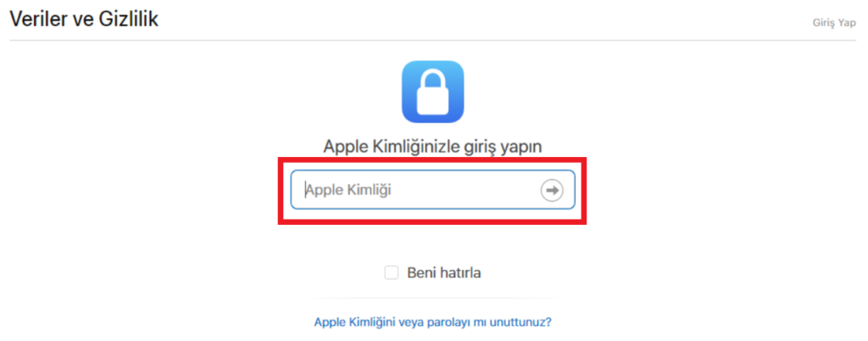This screenshot has height=341, width=868.
Task: Proceed with the next-step arrow icon
Action: coord(551,190)
